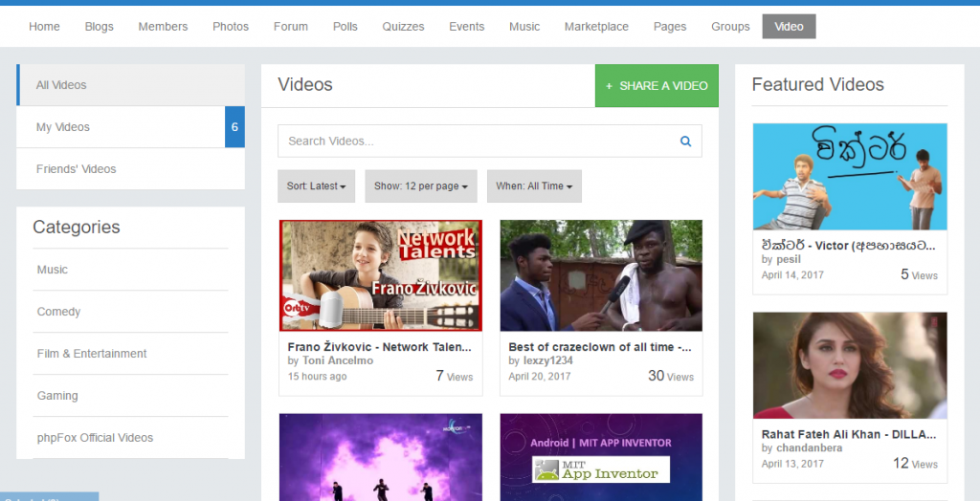Open the MIT App Inventor video thumbnail

coord(601,457)
